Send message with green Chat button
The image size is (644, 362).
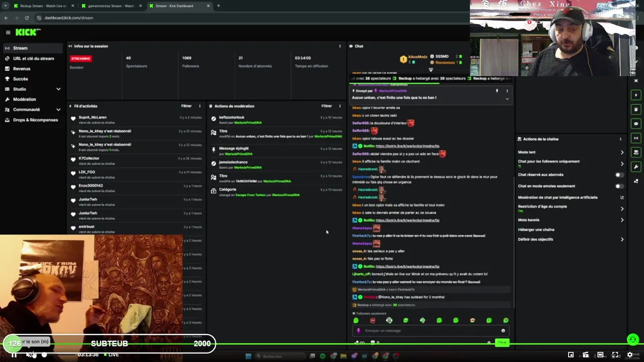[x=502, y=343]
